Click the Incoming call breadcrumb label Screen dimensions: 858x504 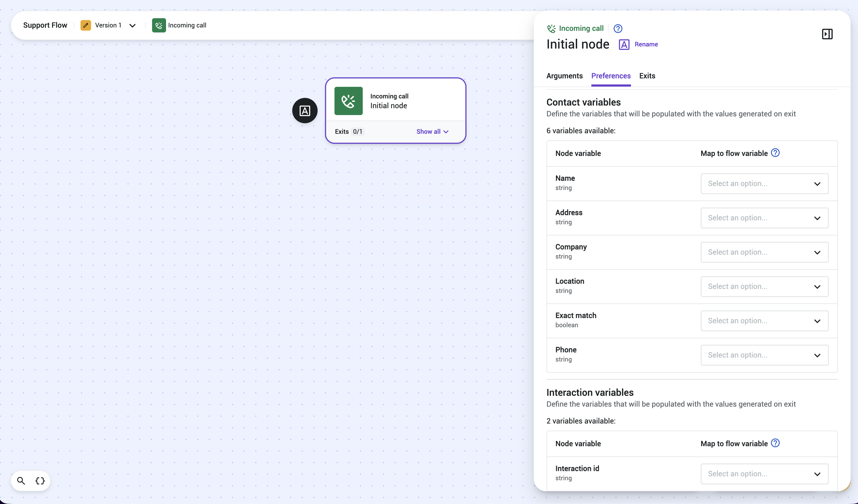click(x=187, y=25)
